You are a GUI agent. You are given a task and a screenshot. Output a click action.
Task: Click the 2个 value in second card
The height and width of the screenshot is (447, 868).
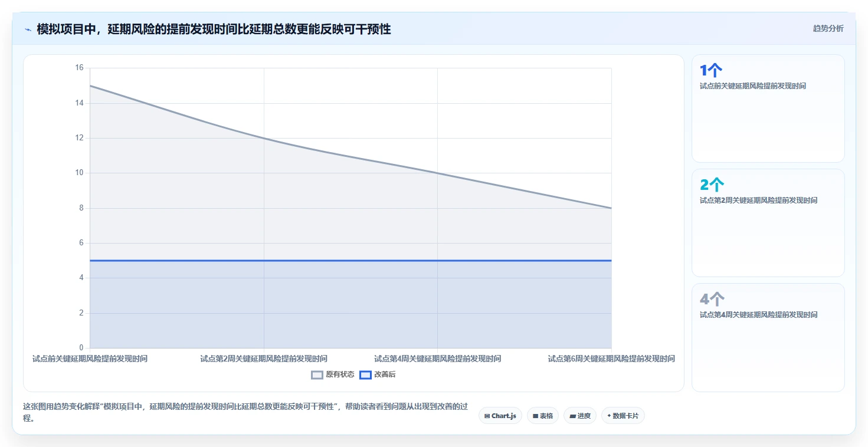711,185
